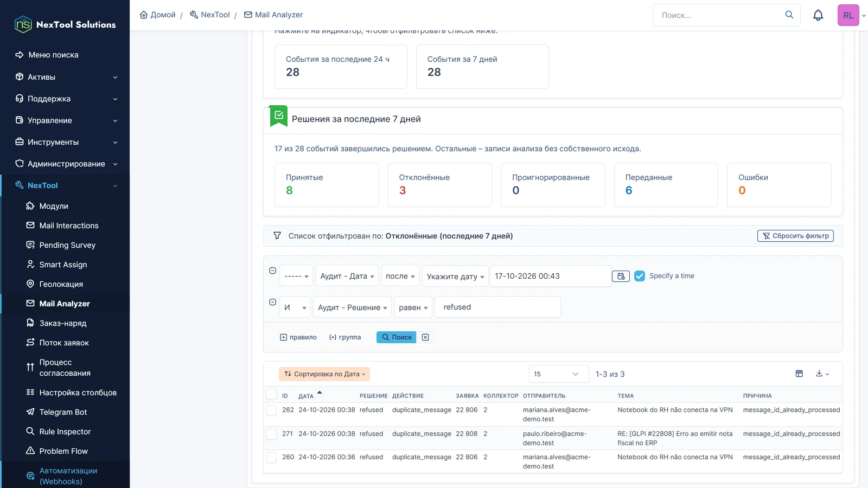Image resolution: width=868 pixels, height=488 pixels.
Task: Clear search criteria with the X button
Action: 425,337
